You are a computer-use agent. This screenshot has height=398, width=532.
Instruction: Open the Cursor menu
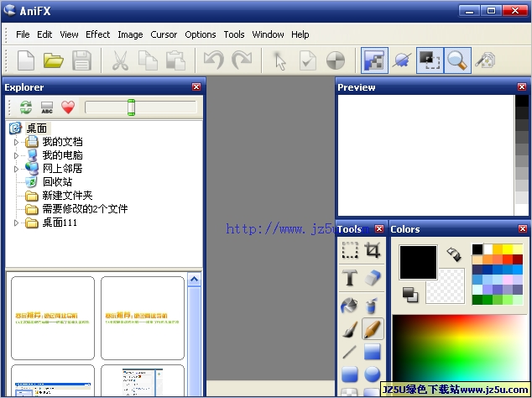[164, 34]
